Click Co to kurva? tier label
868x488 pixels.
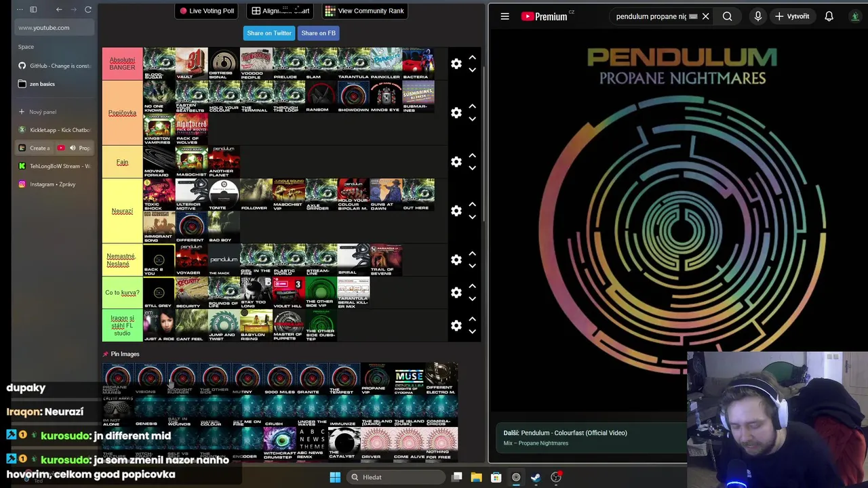coord(122,292)
